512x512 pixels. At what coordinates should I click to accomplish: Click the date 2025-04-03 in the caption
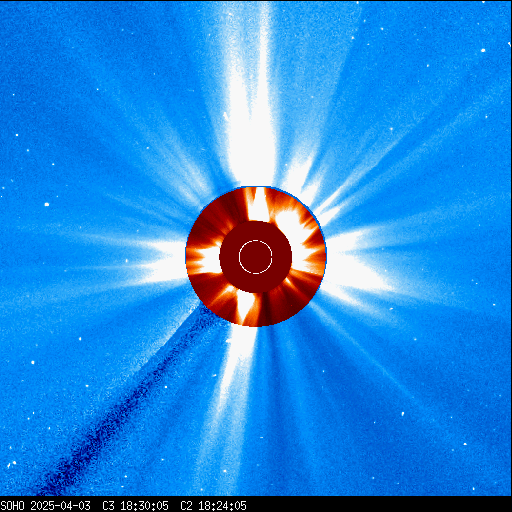click(x=60, y=506)
